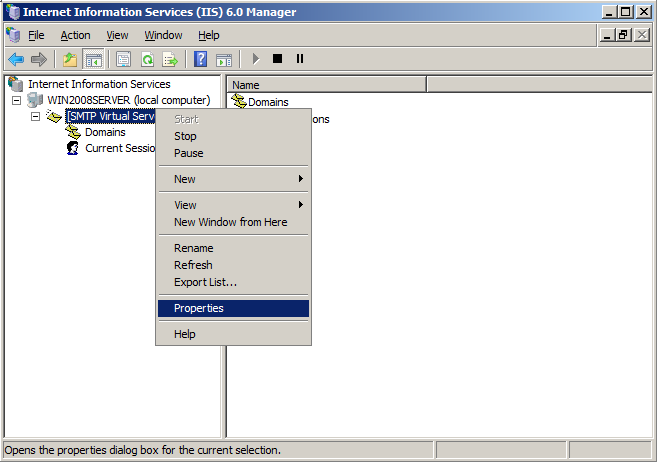Click the Pause item toolbar icon

pos(300,59)
